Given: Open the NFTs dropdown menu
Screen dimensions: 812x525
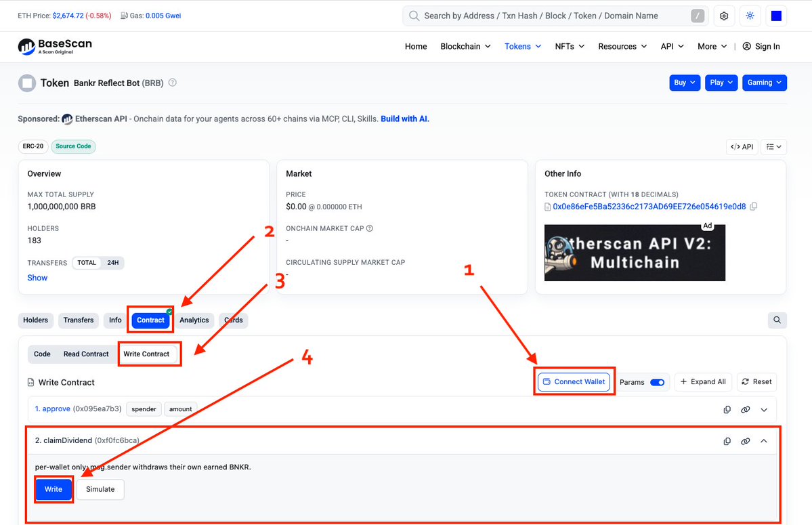Looking at the screenshot, I should click(x=570, y=47).
